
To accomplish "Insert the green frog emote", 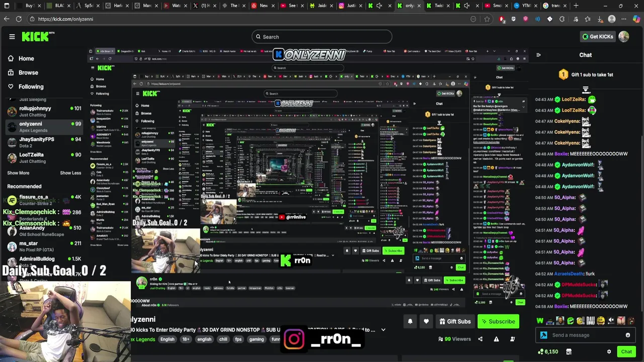I will 571,321.
